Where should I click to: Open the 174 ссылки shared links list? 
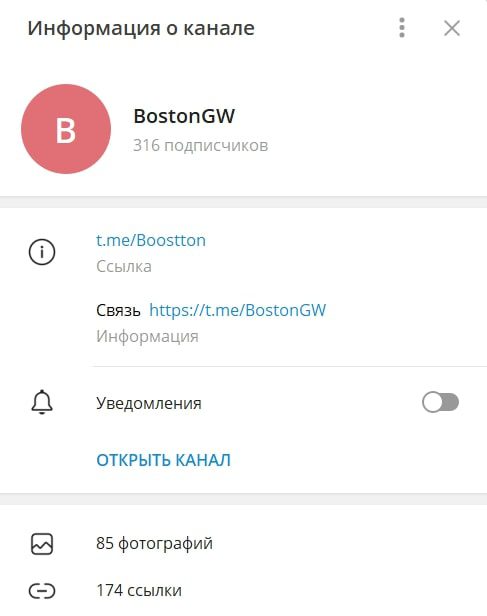[139, 590]
